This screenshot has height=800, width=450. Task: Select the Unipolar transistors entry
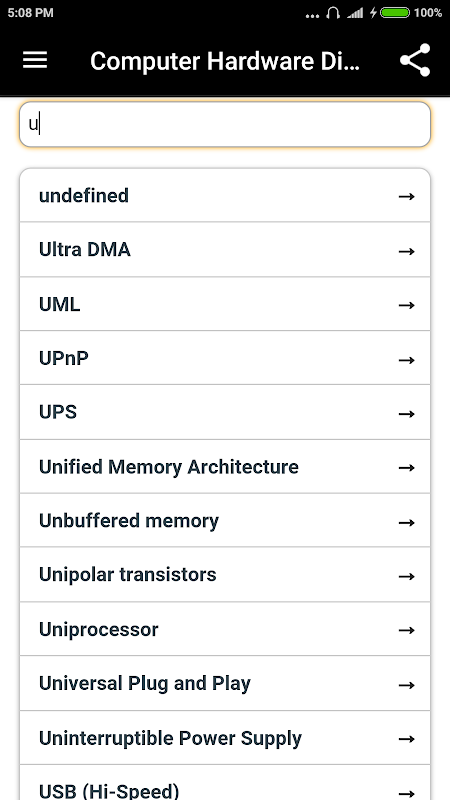225,574
